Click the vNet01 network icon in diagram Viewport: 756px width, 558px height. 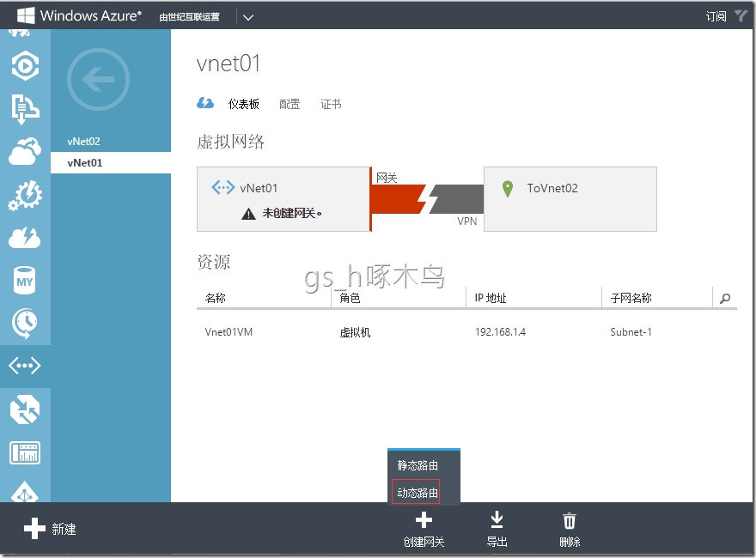(x=223, y=187)
